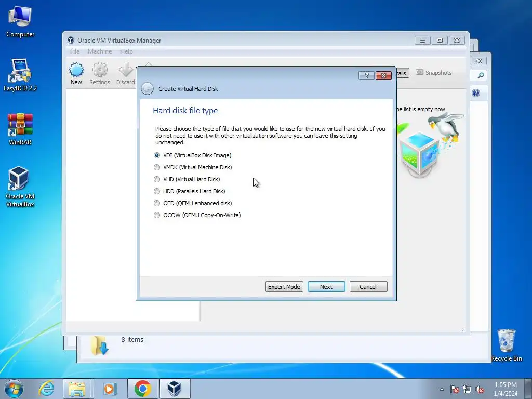The image size is (532, 399).
Task: Choose VMDK (Virtual Machine Disk) format
Action: click(193, 167)
